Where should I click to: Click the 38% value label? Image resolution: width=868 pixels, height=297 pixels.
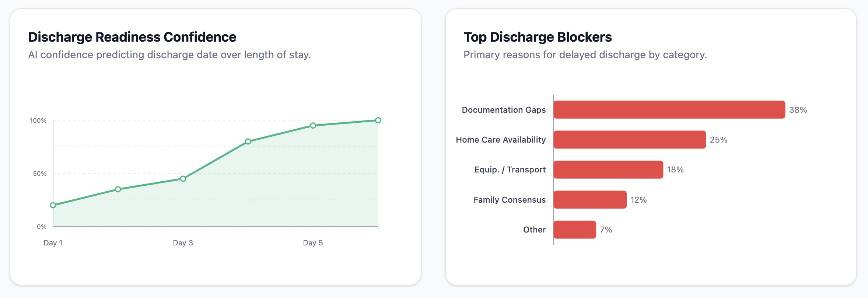798,110
